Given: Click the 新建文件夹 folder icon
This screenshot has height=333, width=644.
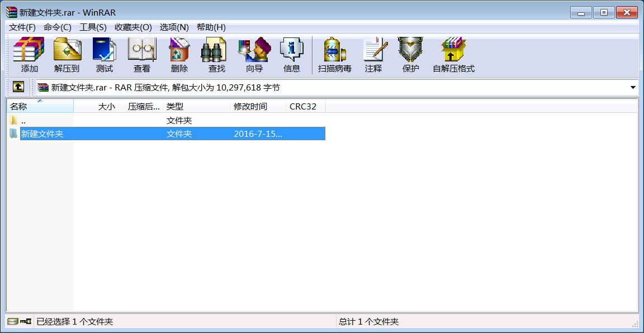Looking at the screenshot, I should (13, 134).
